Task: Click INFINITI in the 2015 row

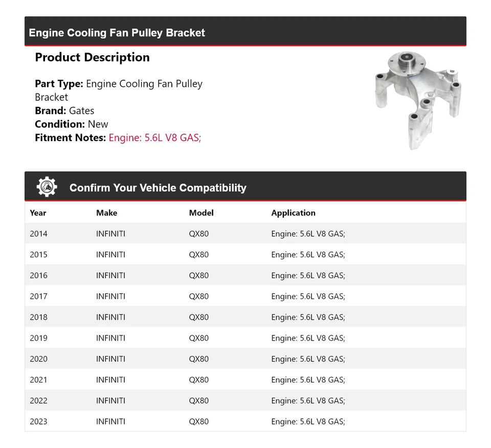Action: click(110, 255)
